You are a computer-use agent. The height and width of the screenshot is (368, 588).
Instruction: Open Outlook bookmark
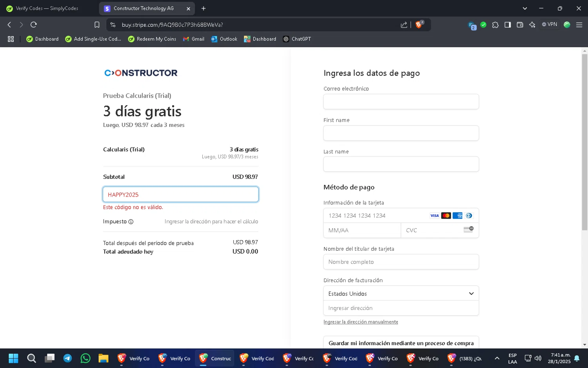[x=224, y=39]
